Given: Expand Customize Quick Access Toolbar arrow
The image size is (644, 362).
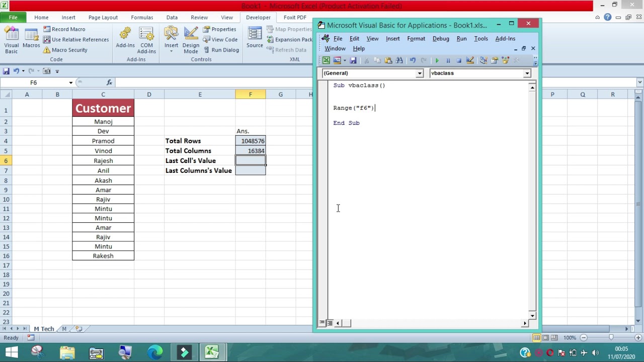Looking at the screenshot, I should click(57, 71).
